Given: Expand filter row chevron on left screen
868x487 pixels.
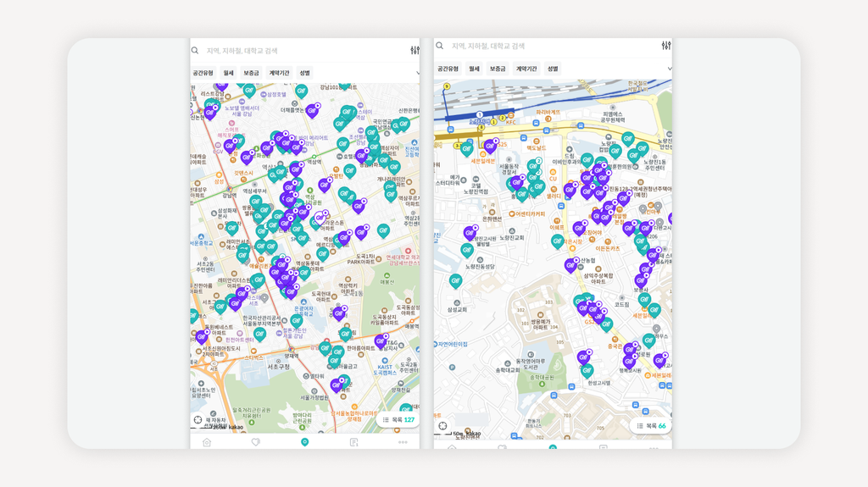Looking at the screenshot, I should pos(417,74).
